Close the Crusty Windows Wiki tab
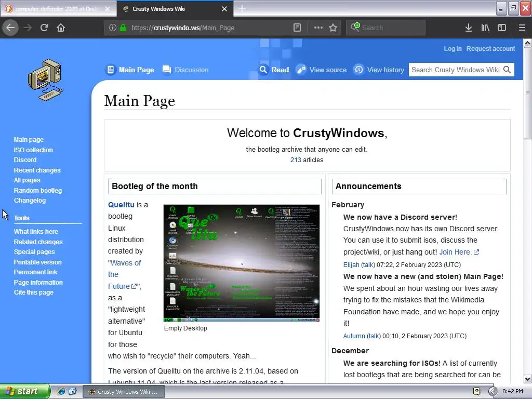The width and height of the screenshot is (532, 399). (224, 9)
